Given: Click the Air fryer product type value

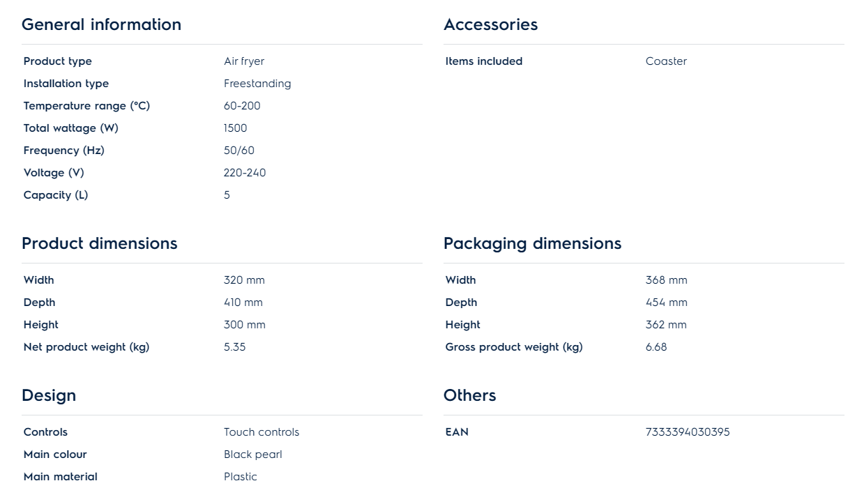Looking at the screenshot, I should tap(244, 61).
